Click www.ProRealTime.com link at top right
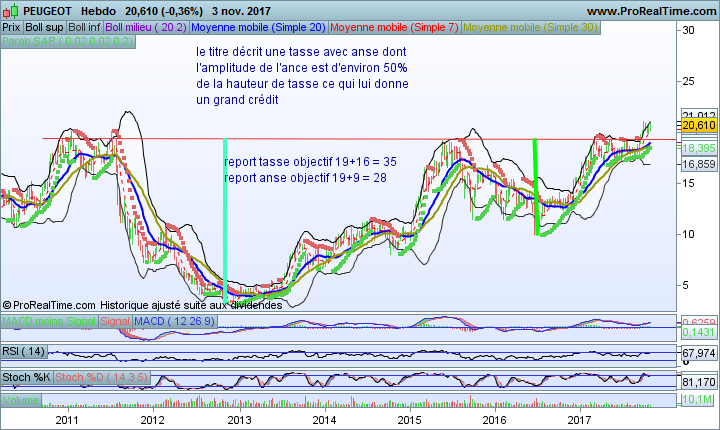Screen dimensions: 720x430 tap(651, 11)
